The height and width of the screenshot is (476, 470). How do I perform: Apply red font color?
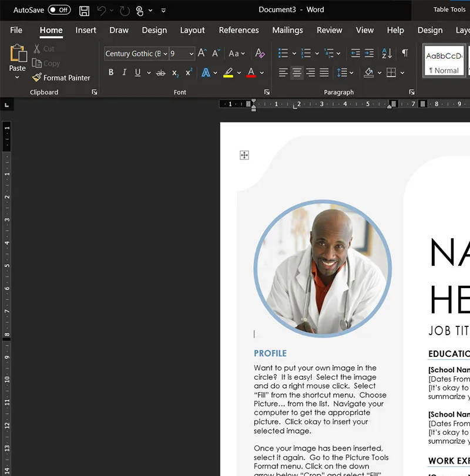tap(251, 73)
